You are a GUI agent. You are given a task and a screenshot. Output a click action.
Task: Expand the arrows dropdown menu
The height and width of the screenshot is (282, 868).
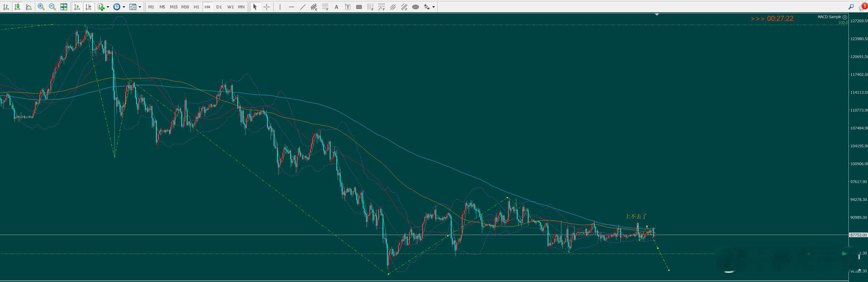click(434, 7)
